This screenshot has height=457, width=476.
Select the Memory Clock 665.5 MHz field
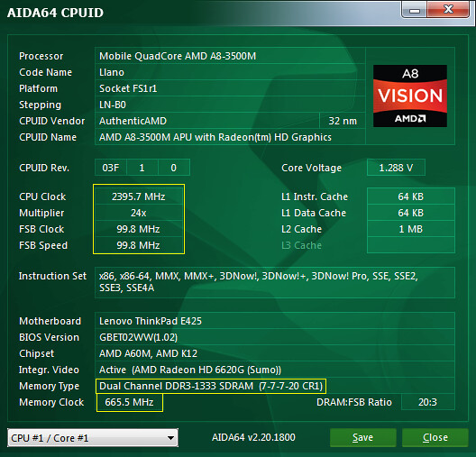tap(130, 402)
